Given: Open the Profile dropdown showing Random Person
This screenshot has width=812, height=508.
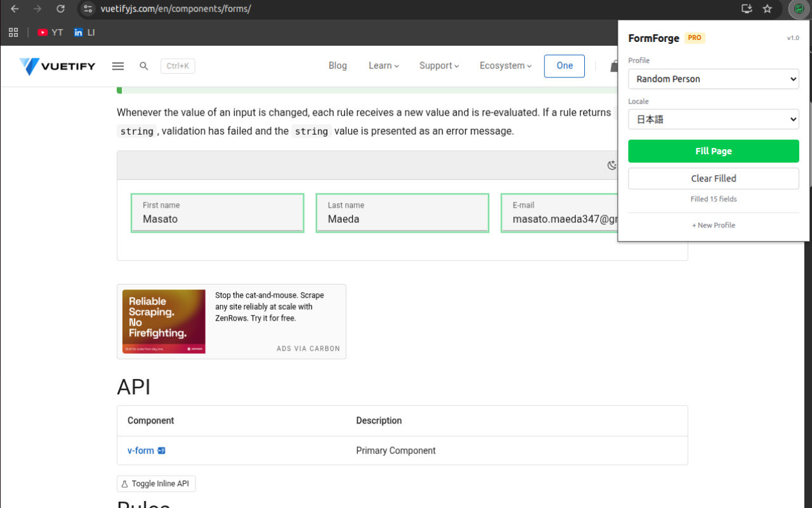Looking at the screenshot, I should click(713, 79).
